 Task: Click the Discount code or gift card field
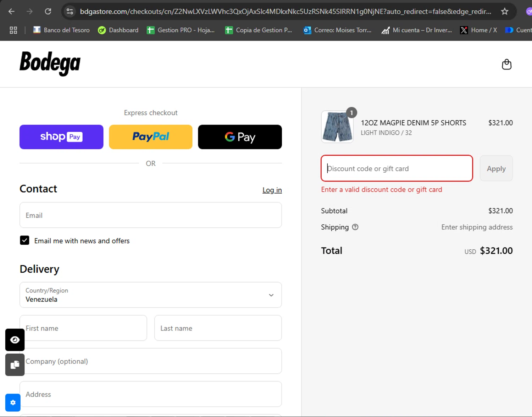[397, 168]
